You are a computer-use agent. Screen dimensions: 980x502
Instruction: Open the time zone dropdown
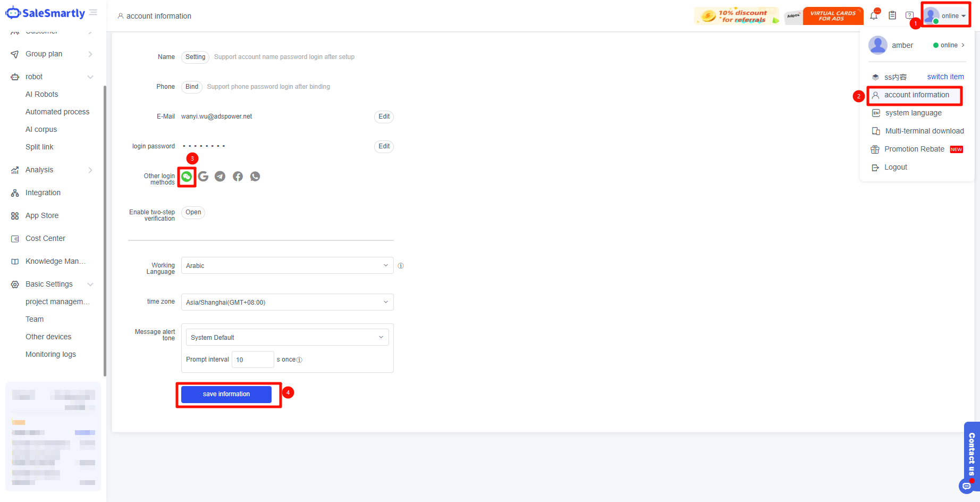288,302
